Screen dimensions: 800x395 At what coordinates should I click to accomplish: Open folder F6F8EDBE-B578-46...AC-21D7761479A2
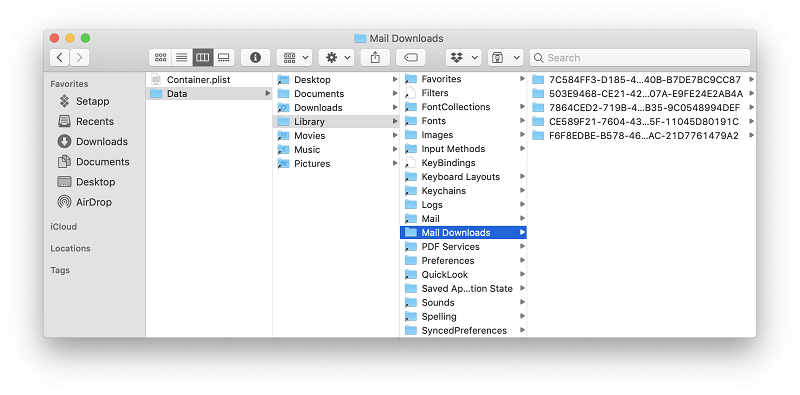click(x=642, y=135)
